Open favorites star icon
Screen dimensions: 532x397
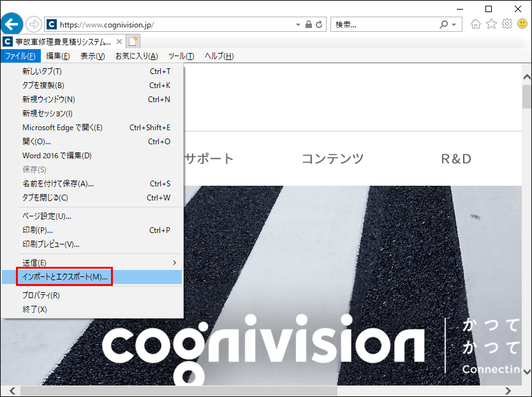click(491, 24)
